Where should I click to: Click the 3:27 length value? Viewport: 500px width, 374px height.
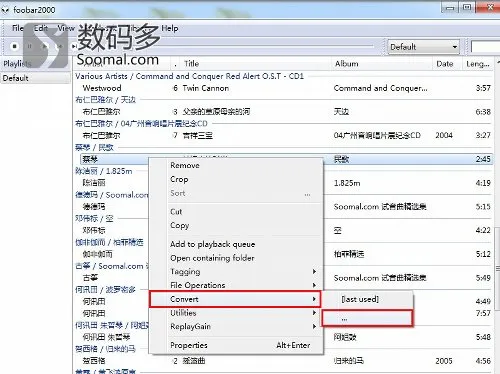[483, 135]
